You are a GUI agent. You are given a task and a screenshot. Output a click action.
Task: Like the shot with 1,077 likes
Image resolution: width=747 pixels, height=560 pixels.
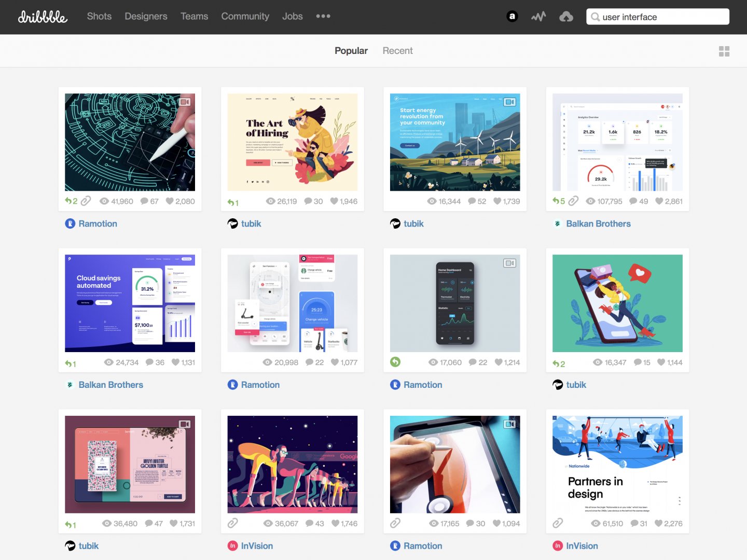pos(344,362)
